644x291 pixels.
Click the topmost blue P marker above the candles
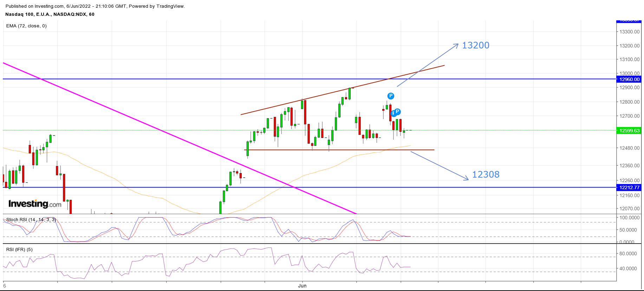[391, 96]
